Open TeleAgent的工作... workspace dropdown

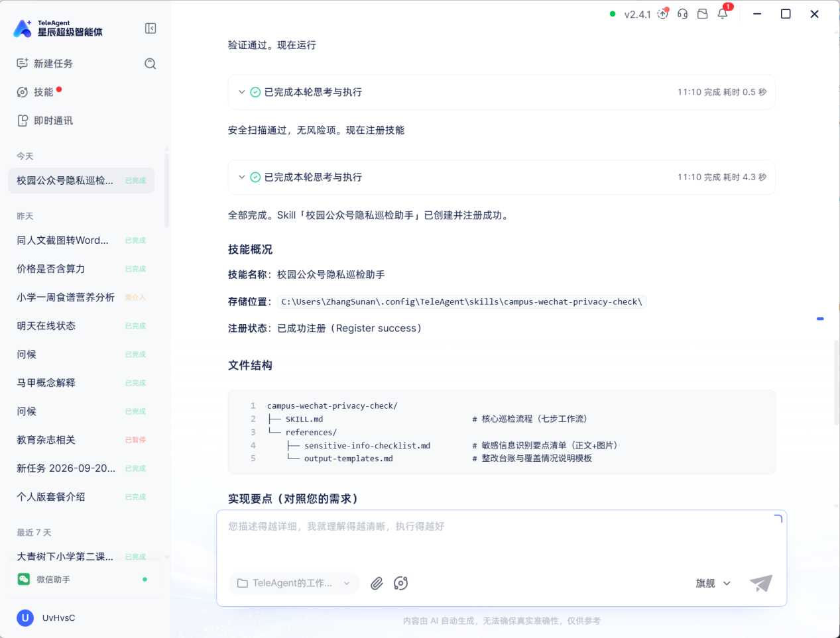point(294,583)
